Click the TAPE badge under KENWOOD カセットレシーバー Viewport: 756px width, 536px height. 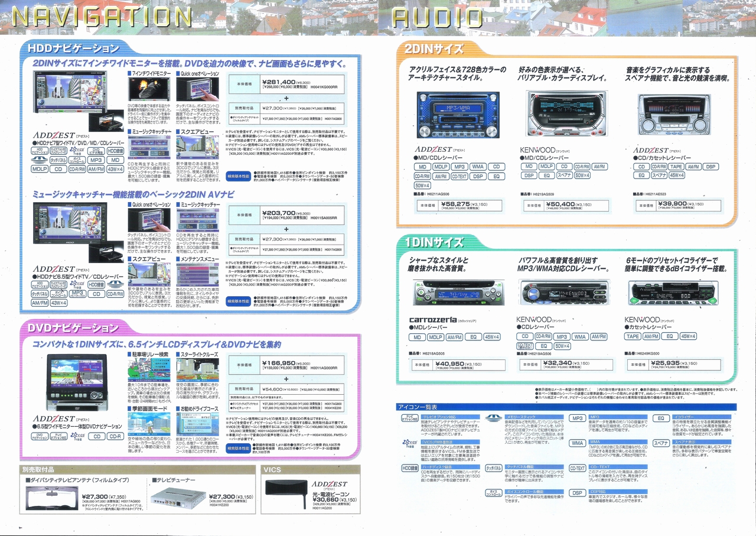633,336
